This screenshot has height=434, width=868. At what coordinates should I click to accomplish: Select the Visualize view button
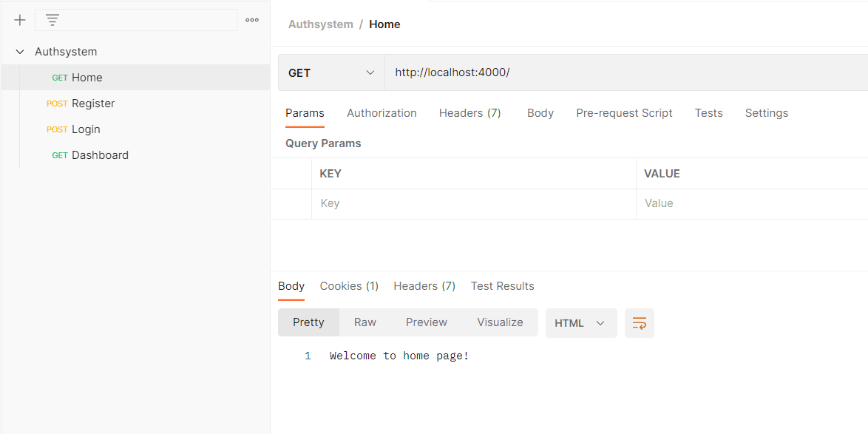[x=500, y=323]
